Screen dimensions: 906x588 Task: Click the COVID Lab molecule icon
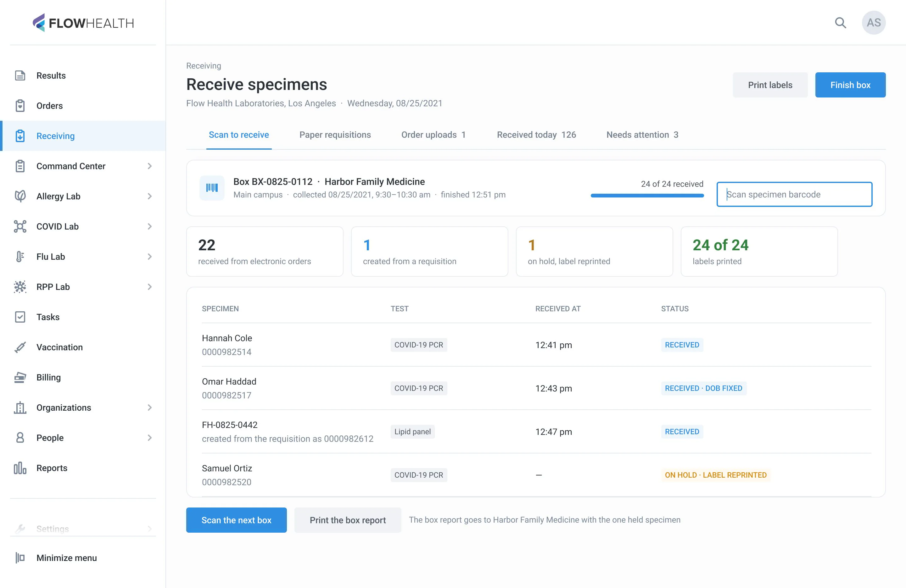click(20, 226)
